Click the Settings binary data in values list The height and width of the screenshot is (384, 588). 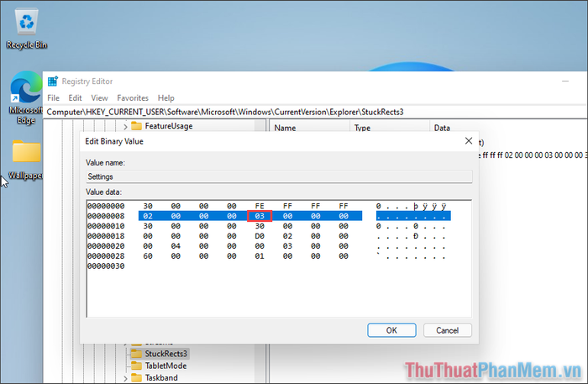(x=533, y=155)
